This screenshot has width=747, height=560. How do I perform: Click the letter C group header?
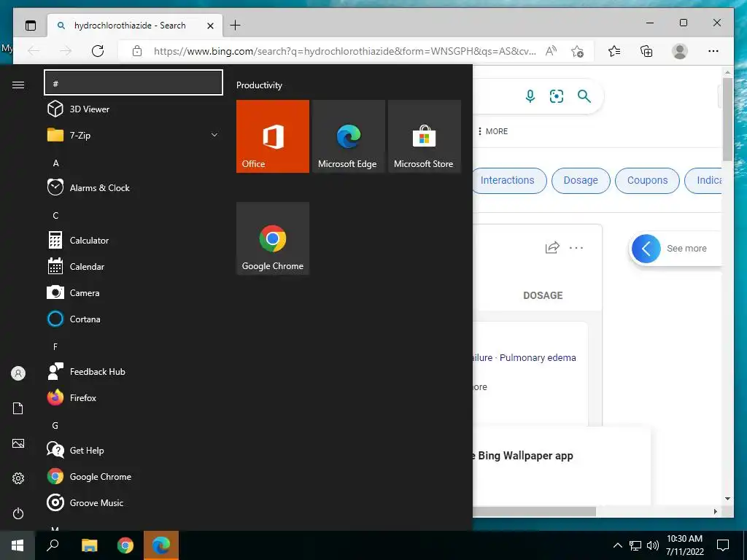55,216
